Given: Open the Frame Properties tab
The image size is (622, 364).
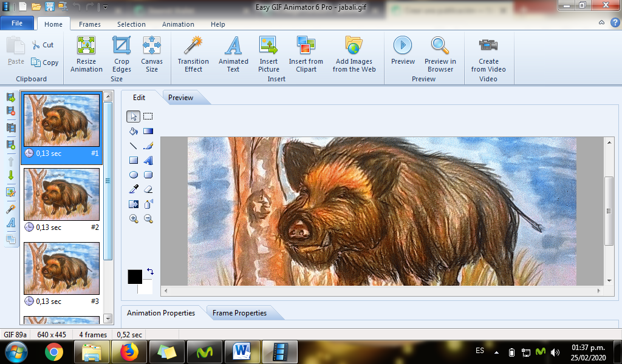Looking at the screenshot, I should tap(239, 313).
